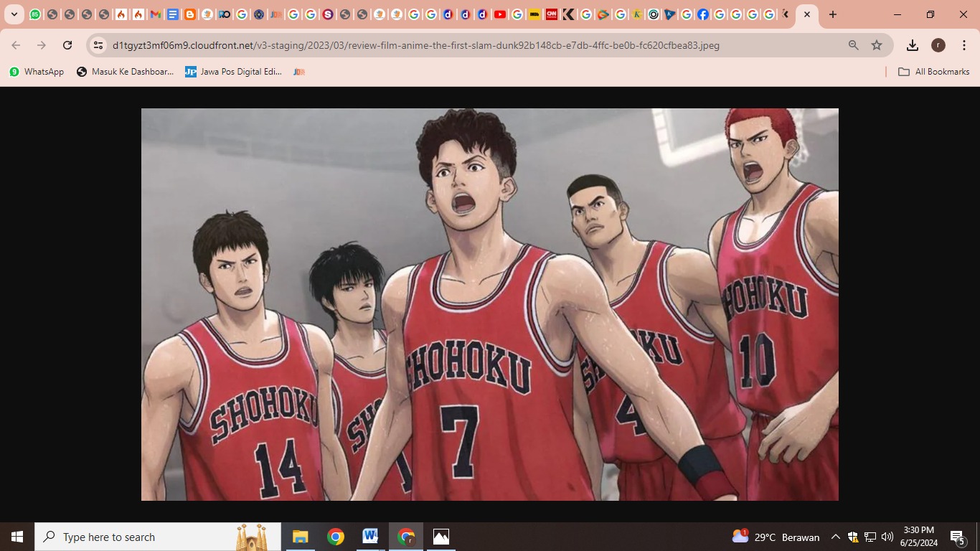Image resolution: width=980 pixels, height=551 pixels.
Task: Switch to the Google Docs tab
Action: 172,14
